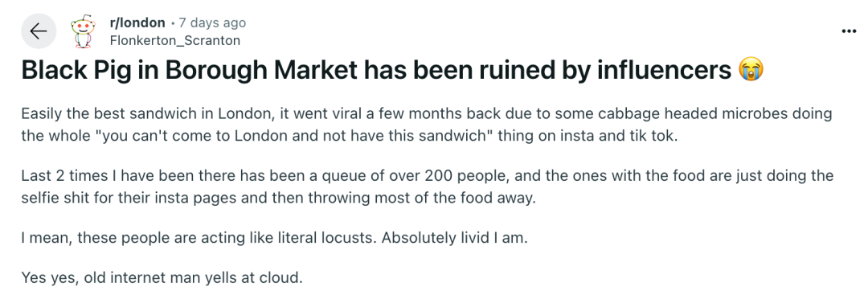Viewport: 868px width, 295px height.
Task: Click the line 'Yes yes, old internet man'
Action: 162,277
